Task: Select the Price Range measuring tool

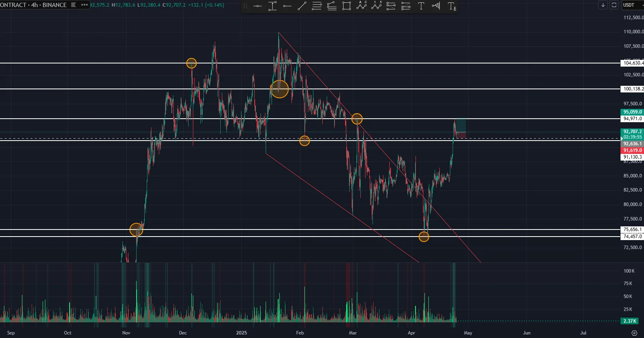Action: pos(272,6)
